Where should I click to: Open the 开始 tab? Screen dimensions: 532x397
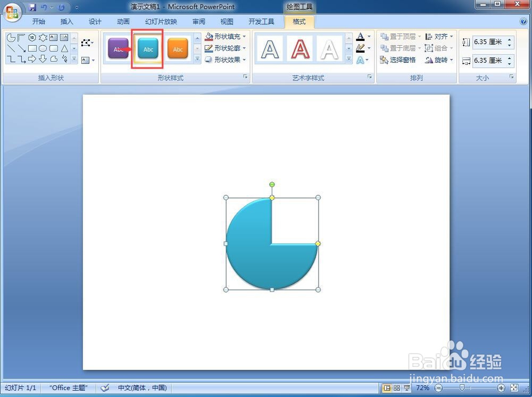click(x=39, y=22)
